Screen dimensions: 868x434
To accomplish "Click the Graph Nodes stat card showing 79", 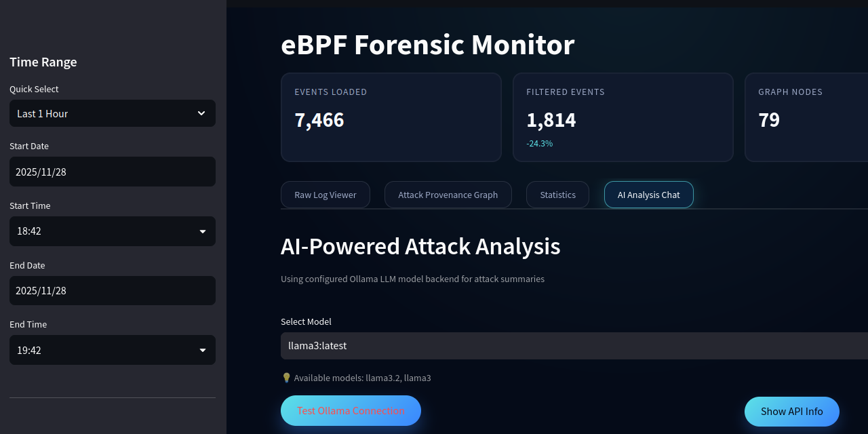I will (807, 117).
